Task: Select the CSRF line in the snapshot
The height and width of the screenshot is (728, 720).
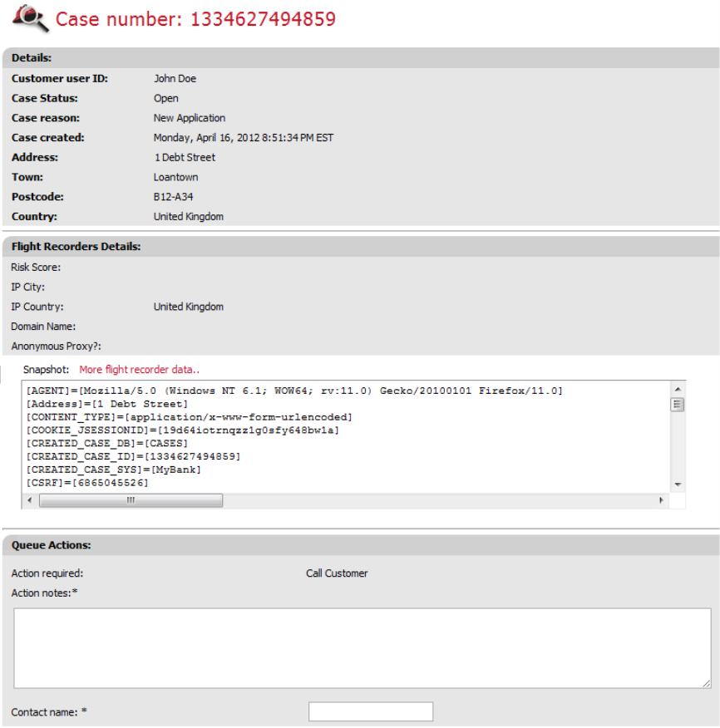Action: tap(87, 483)
